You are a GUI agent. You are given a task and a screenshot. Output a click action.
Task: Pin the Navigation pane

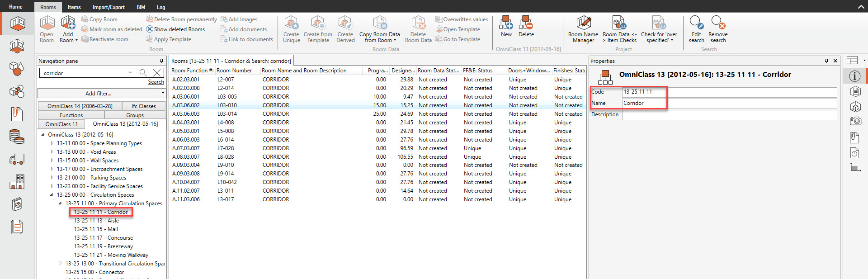[161, 61]
